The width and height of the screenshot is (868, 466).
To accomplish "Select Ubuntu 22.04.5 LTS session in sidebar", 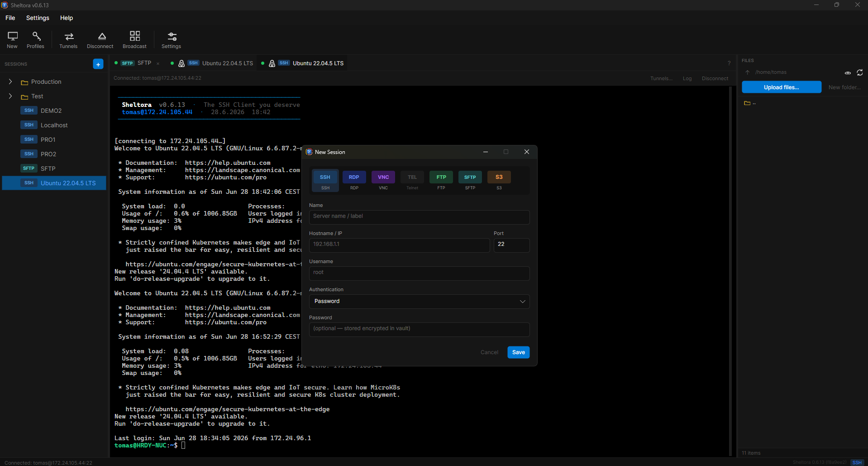I will (54, 183).
